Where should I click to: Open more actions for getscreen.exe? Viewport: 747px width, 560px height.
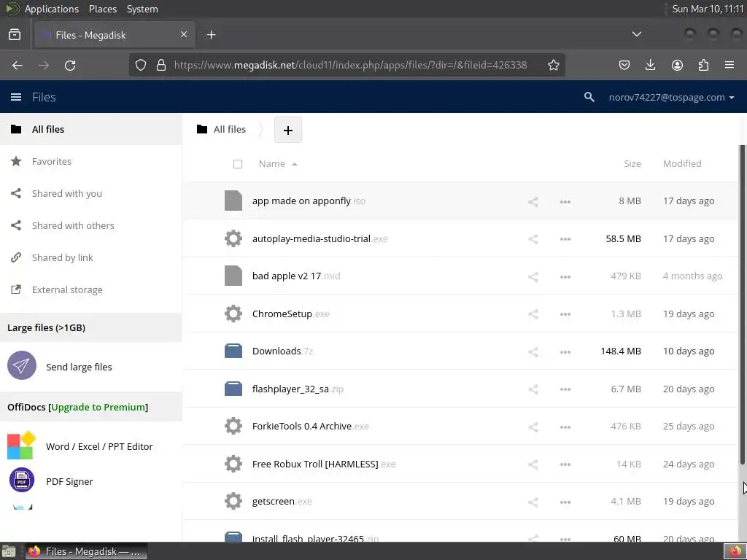pos(565,502)
